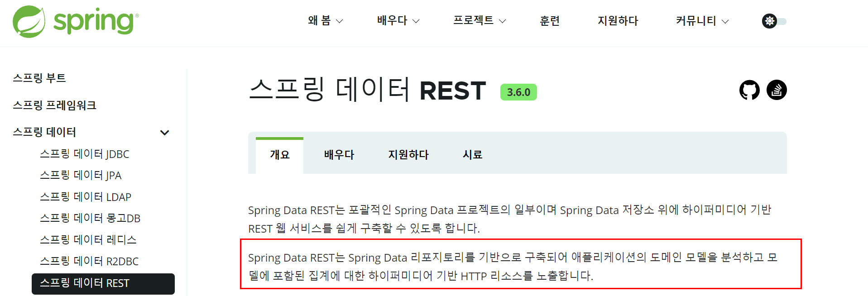Toggle the dark mode theme switch
Screen dimensions: 868x296
(774, 21)
